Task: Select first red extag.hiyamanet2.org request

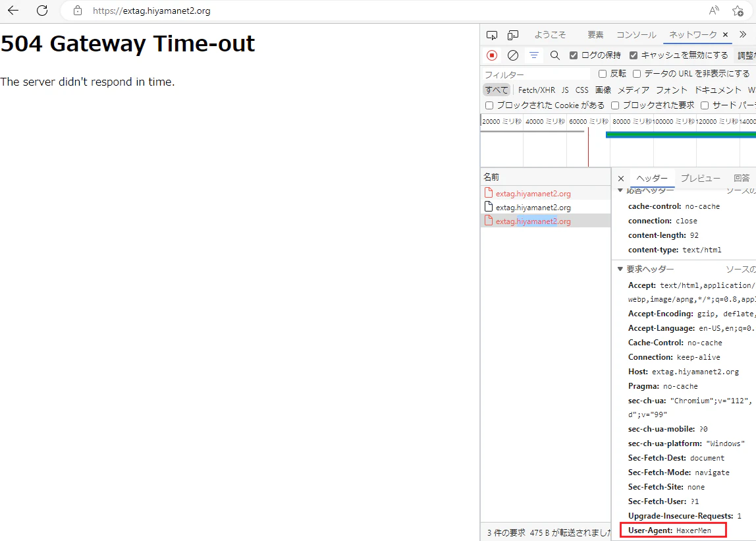Action: click(546, 193)
